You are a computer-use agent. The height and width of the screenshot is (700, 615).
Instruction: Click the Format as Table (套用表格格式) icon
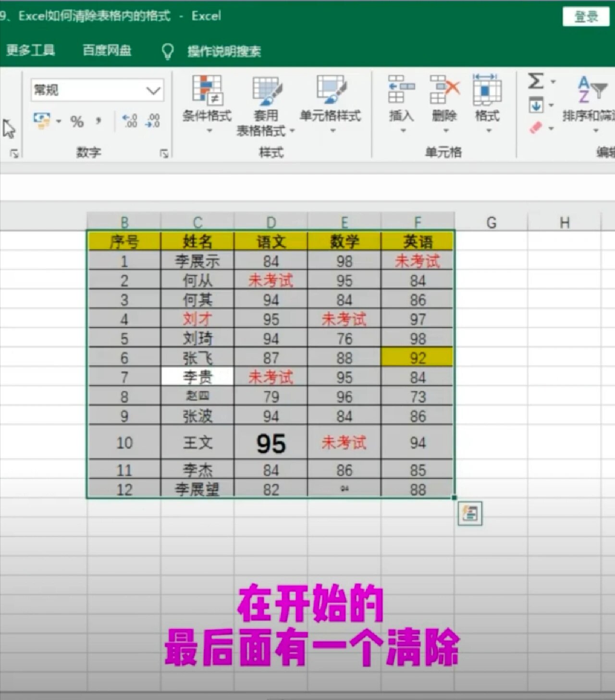(267, 91)
